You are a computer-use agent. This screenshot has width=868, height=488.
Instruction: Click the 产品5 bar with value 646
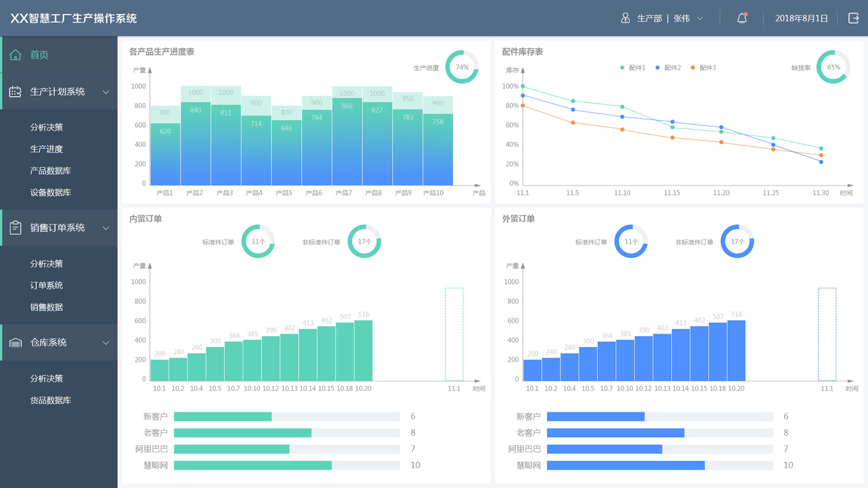(287, 153)
